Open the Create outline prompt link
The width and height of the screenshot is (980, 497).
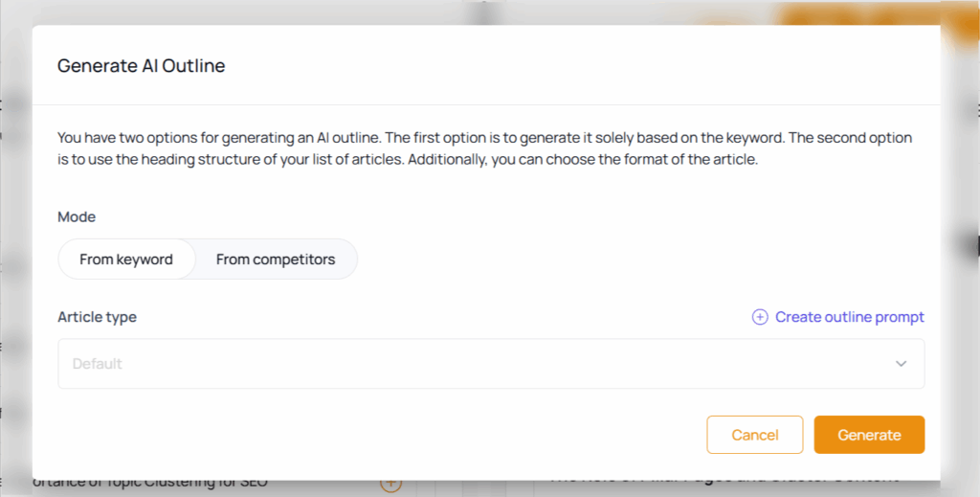pos(850,317)
